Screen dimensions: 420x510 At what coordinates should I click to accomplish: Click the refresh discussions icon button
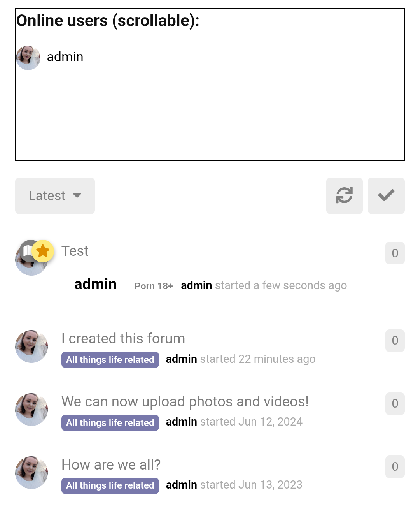pyautogui.click(x=344, y=195)
